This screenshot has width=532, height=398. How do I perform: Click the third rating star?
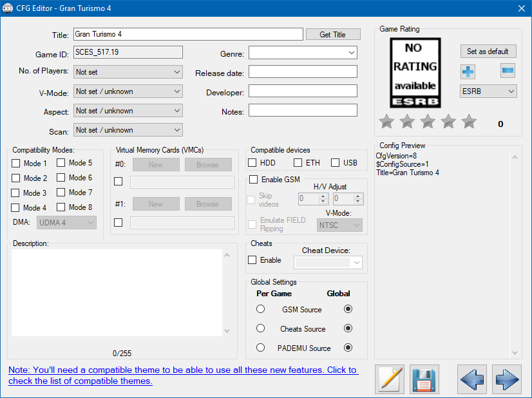pyautogui.click(x=428, y=121)
